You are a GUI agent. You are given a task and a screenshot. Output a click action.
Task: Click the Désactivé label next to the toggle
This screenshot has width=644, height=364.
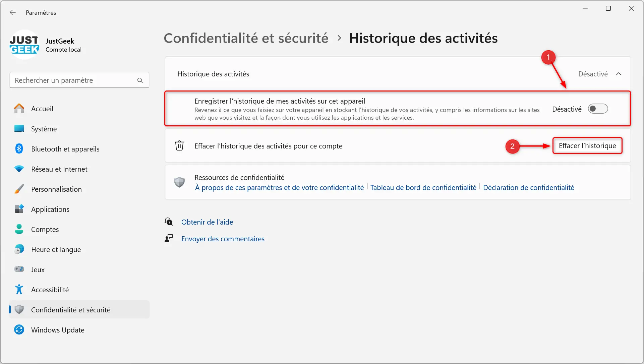pyautogui.click(x=567, y=109)
